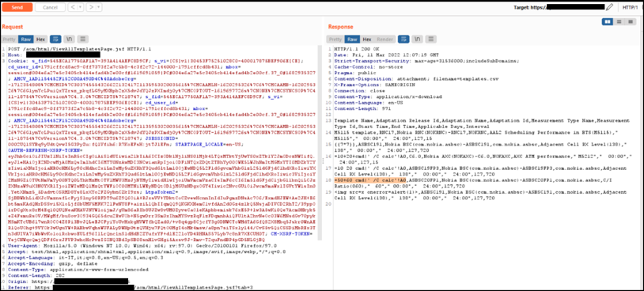Go to previous request with back arrow
The image size is (644, 291).
point(72,7)
